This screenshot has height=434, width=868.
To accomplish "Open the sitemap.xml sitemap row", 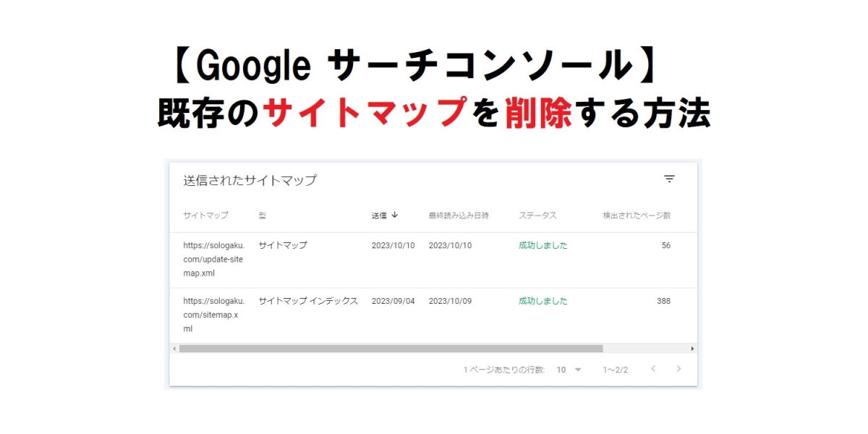I will pos(213,315).
